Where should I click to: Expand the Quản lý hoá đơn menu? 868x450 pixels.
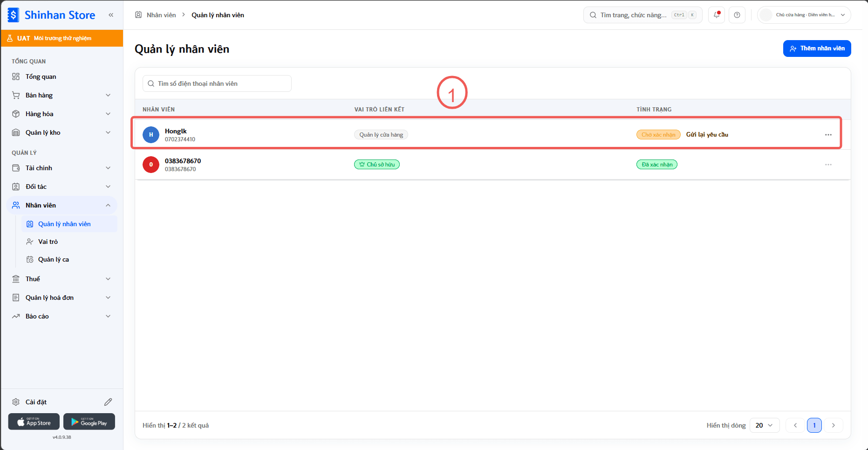tap(62, 298)
